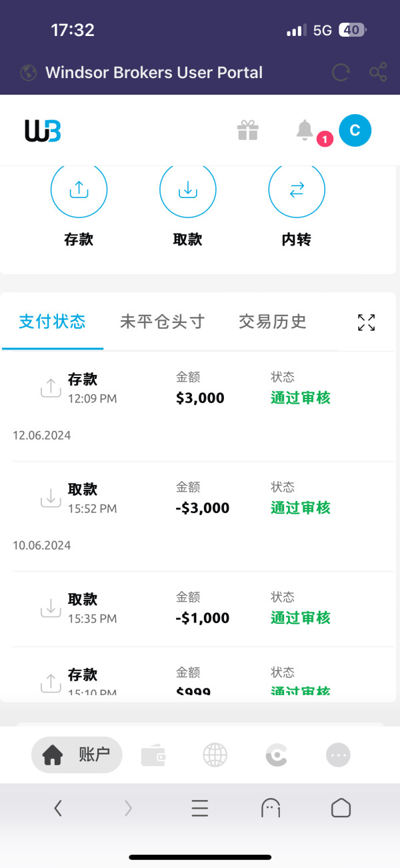The width and height of the screenshot is (400, 868).
Task: Open the gift rewards icon
Action: [x=247, y=130]
